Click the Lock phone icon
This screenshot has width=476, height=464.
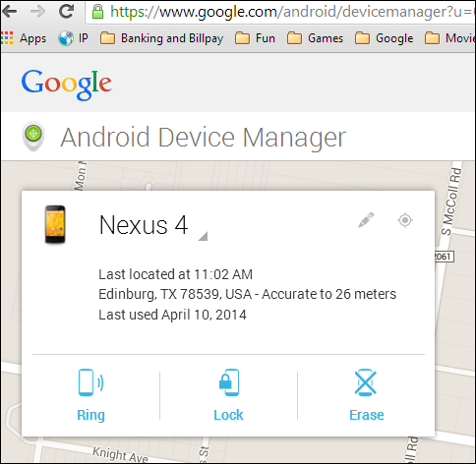tap(229, 382)
